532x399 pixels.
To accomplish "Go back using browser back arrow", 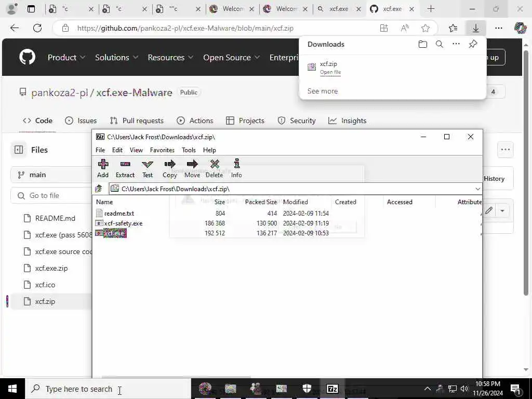I will click(15, 28).
